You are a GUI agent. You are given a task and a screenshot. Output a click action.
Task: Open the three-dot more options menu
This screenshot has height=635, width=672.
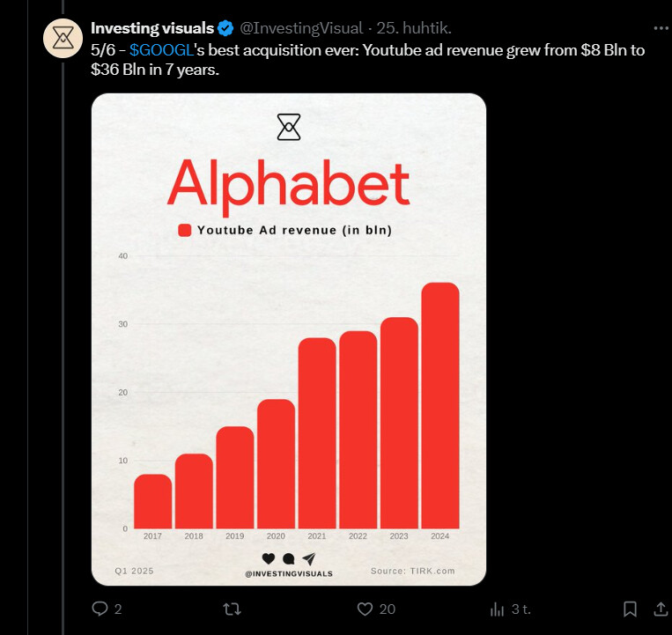click(x=661, y=28)
